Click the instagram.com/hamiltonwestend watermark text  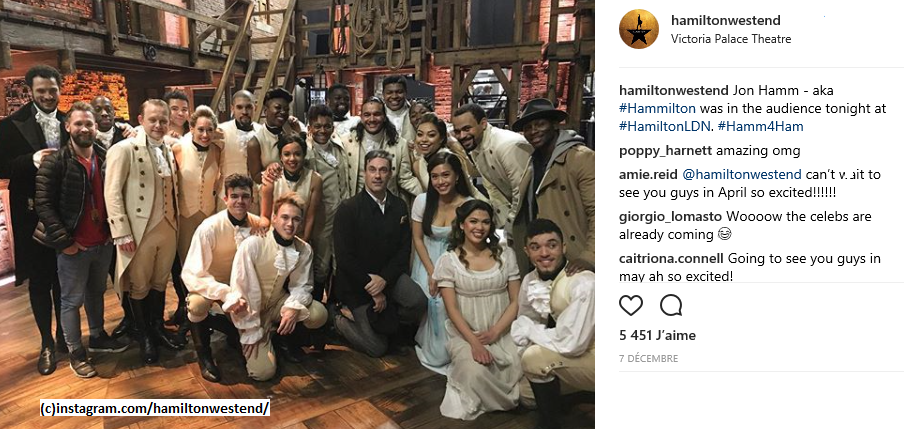tap(155, 409)
